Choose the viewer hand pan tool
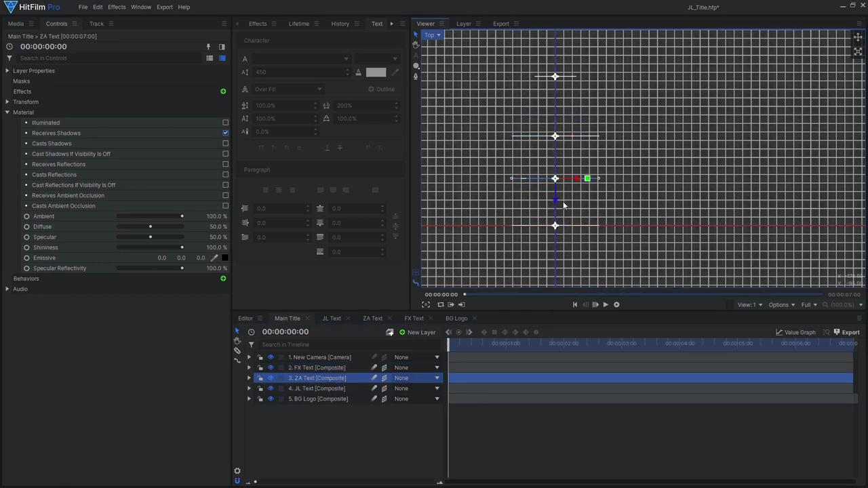This screenshot has width=868, height=488. pos(416,45)
